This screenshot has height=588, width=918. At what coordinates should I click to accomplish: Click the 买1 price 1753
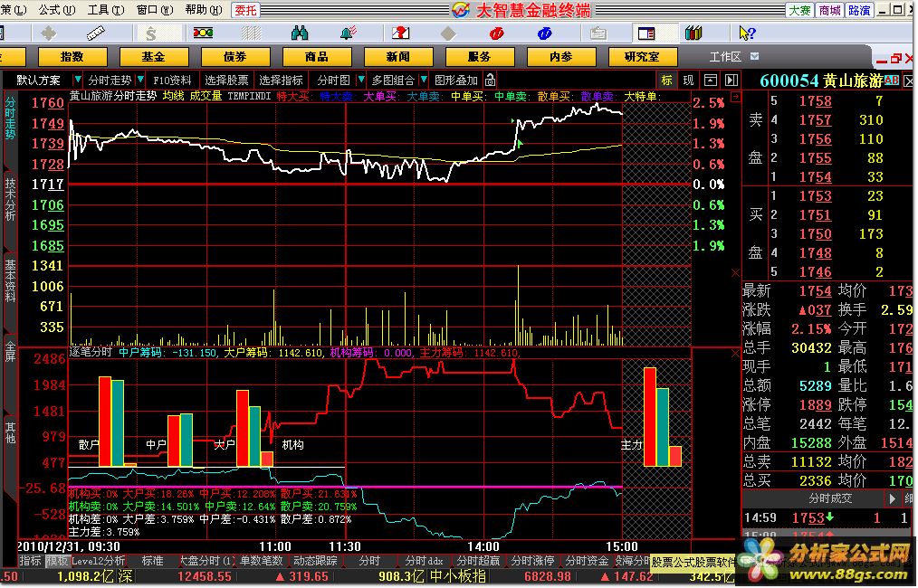click(x=815, y=196)
